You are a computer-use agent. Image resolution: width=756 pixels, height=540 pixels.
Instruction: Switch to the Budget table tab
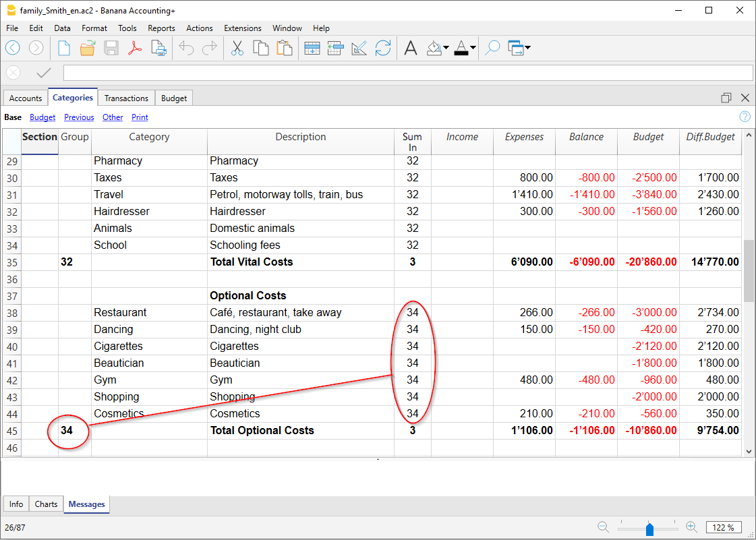click(x=174, y=98)
